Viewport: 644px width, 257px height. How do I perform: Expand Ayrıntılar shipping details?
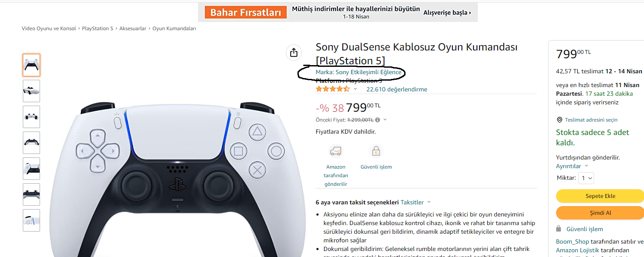572,166
